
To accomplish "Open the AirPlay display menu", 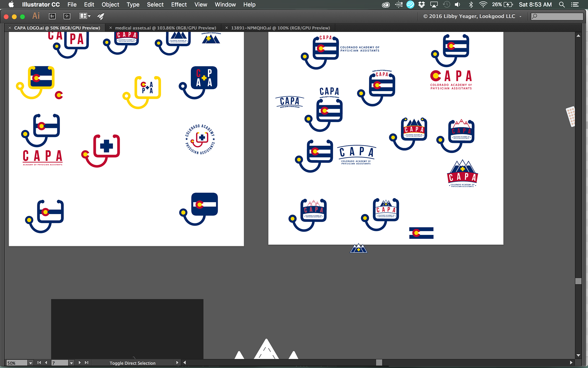I will pyautogui.click(x=434, y=5).
